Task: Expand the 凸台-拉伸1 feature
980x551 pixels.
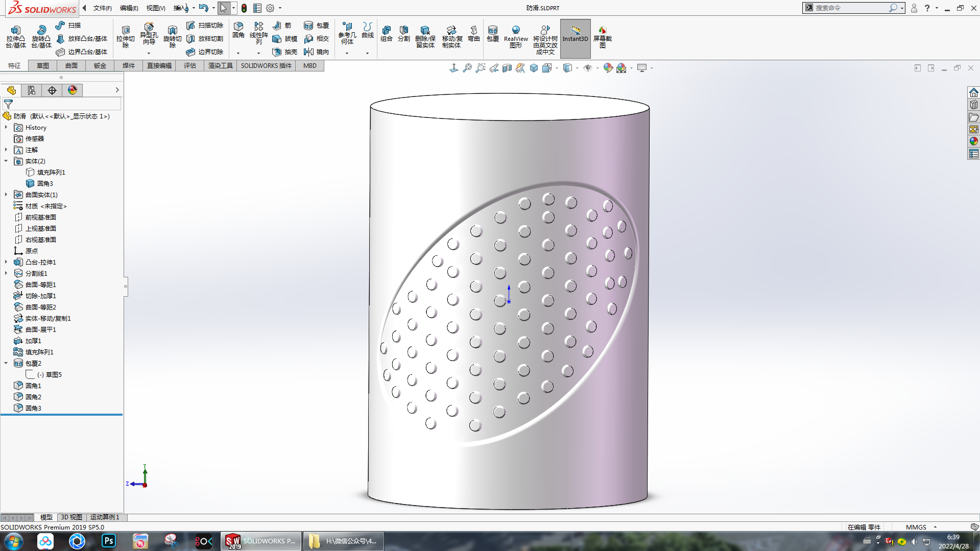Action: click(x=6, y=262)
